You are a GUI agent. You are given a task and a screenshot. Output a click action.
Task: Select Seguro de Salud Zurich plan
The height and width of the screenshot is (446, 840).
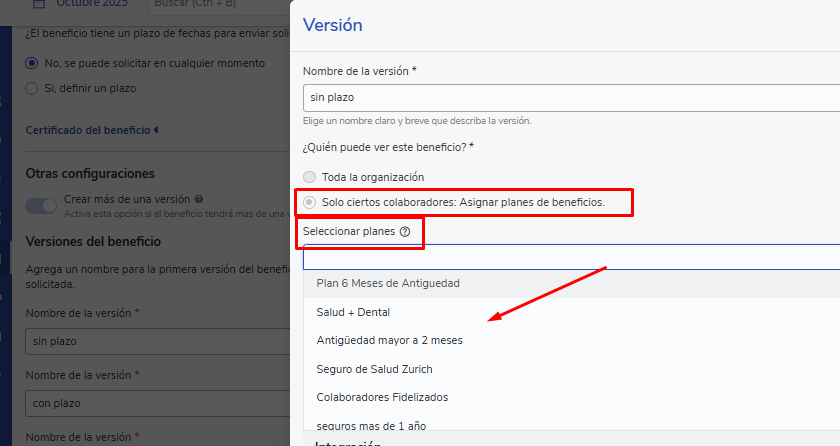pyautogui.click(x=374, y=369)
